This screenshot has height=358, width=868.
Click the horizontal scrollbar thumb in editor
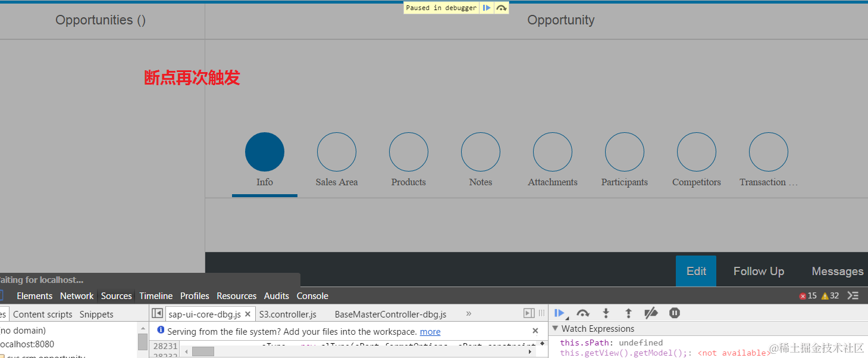coord(203,352)
